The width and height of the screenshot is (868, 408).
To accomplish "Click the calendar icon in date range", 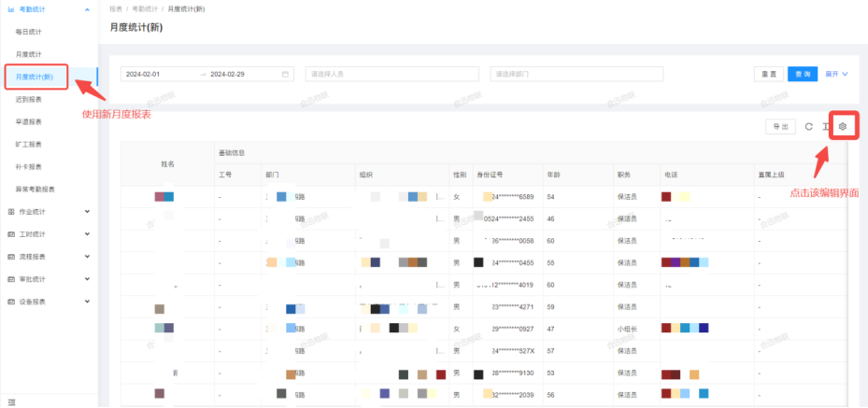I will tap(285, 74).
